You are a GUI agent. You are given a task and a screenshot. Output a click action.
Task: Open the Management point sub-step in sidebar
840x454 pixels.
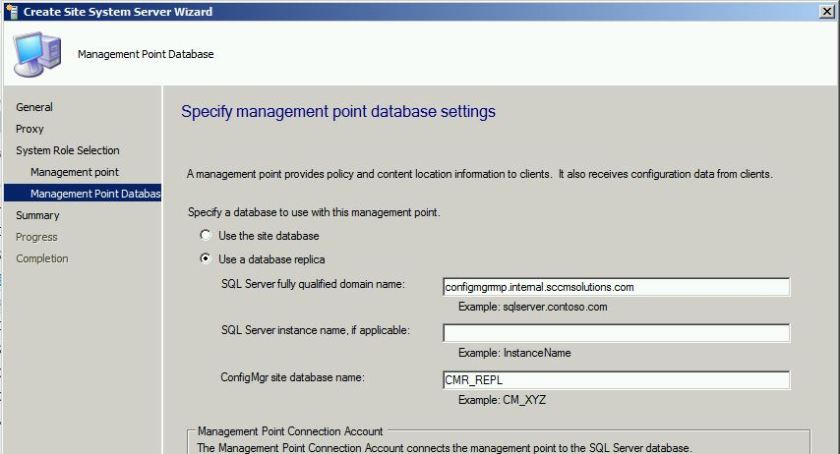[74, 172]
